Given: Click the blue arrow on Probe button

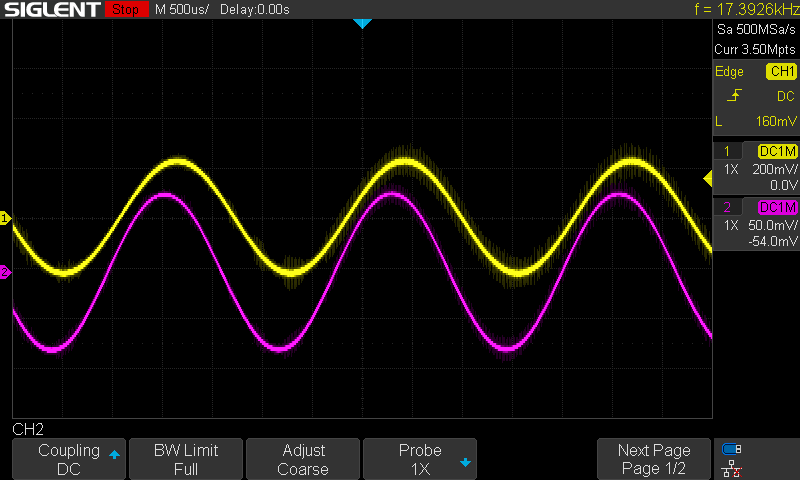Looking at the screenshot, I should (465, 463).
